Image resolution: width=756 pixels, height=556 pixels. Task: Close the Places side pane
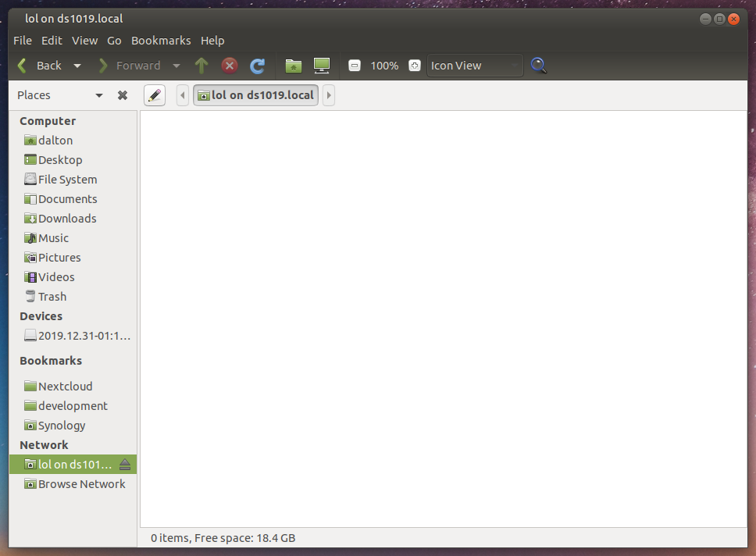click(x=123, y=95)
